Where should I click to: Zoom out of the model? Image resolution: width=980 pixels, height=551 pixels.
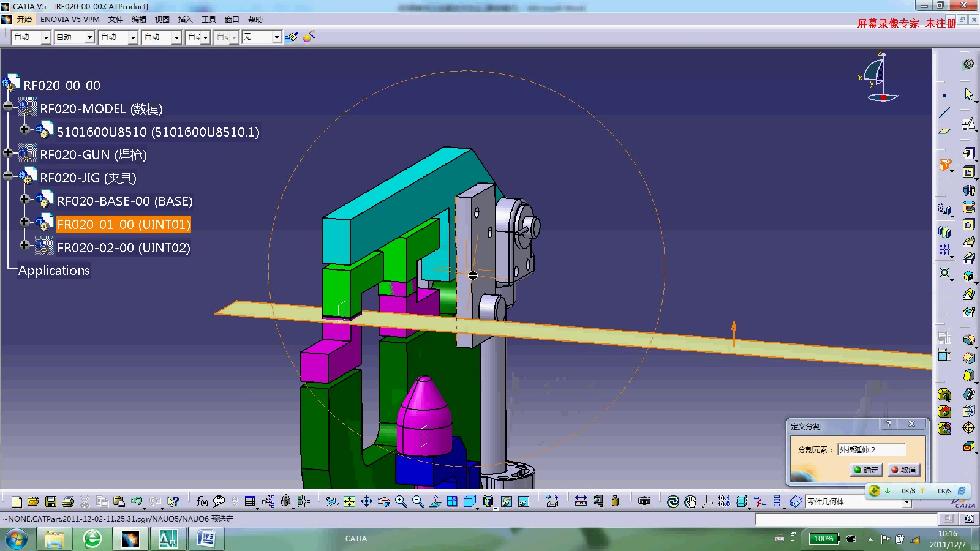click(418, 501)
